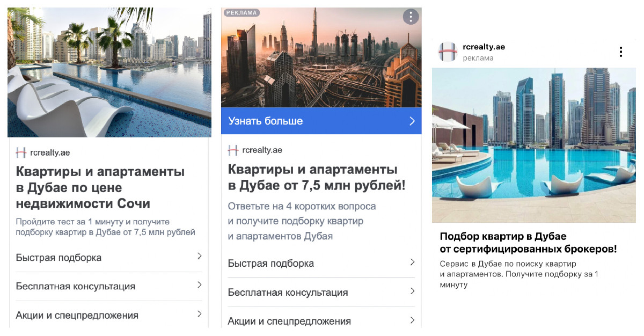
Task: Click the right ad pool and skyscrapers image
Action: click(534, 145)
